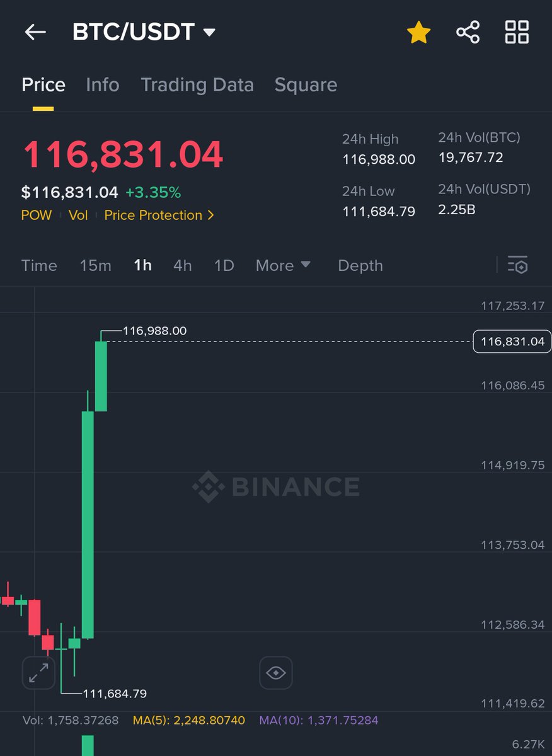
Task: Open chart indicator settings icon
Action: [x=517, y=265]
